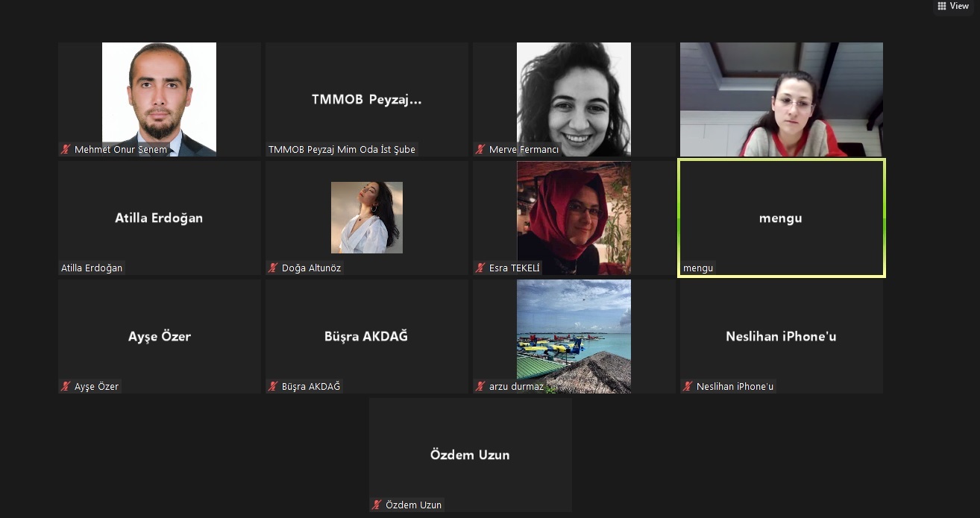Click Doğa Altunöz's profile picture
Screen dimensions: 980x518
point(366,218)
